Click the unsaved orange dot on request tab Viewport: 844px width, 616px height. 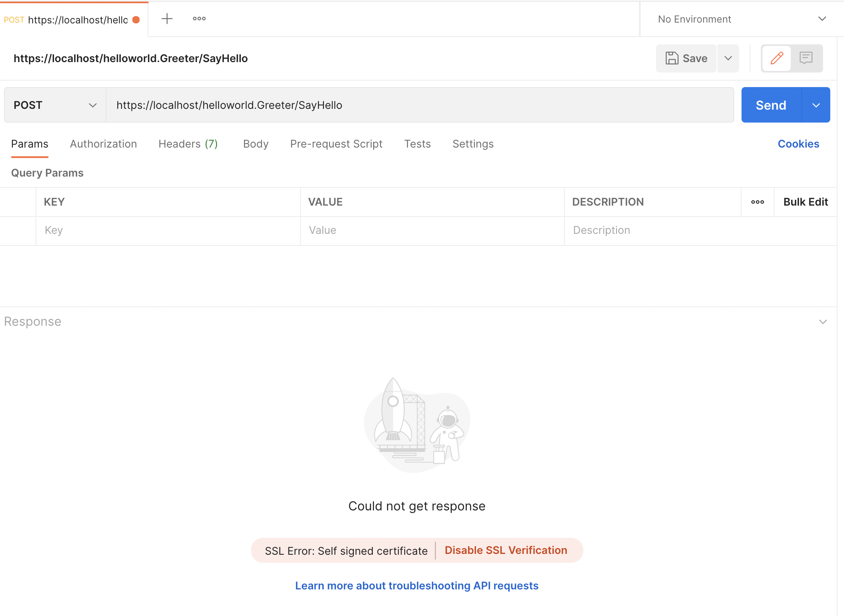click(x=136, y=20)
